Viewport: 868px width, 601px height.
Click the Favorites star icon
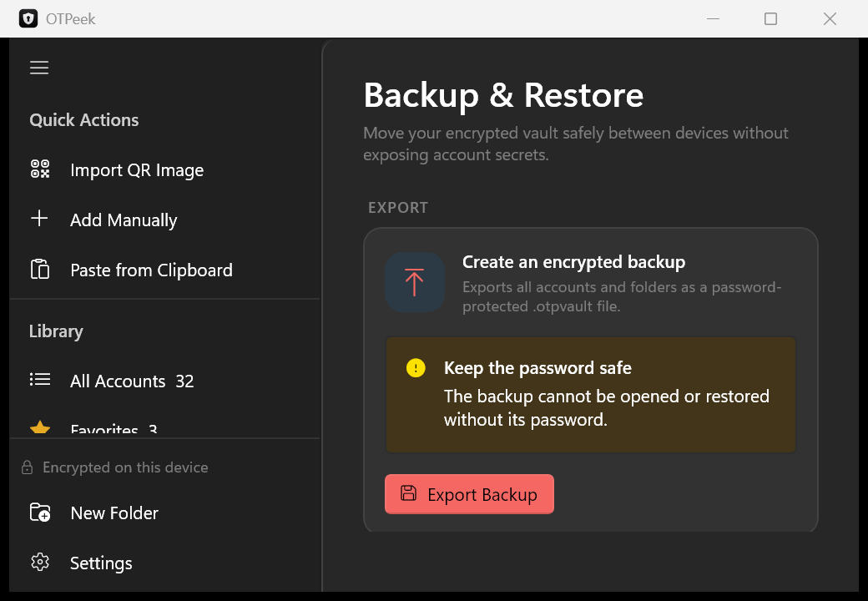point(40,427)
